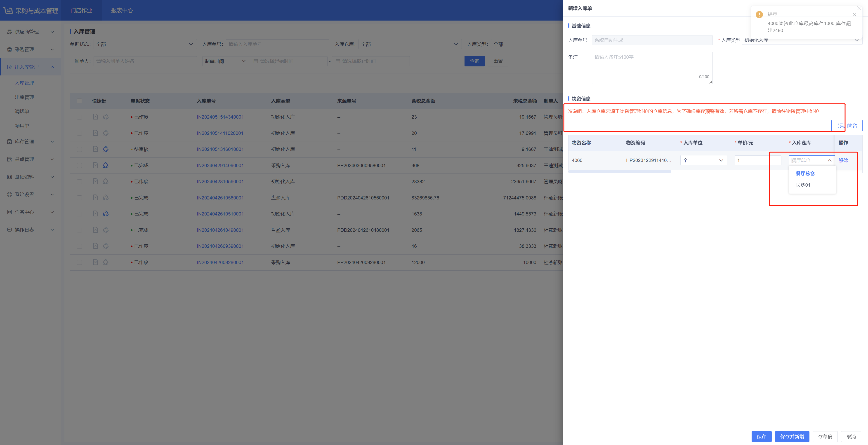Click the 采购管理 sidebar icon
868x445 pixels.
9,49
